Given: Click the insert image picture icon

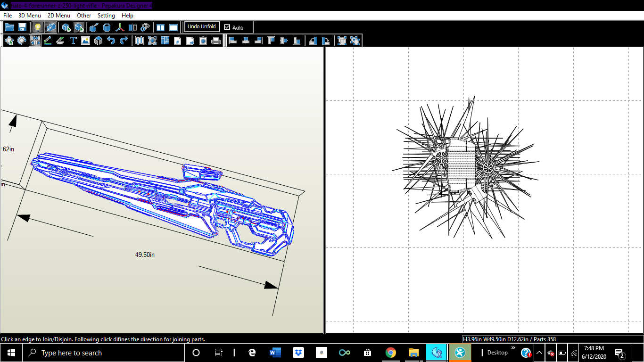Looking at the screenshot, I should (x=85, y=41).
